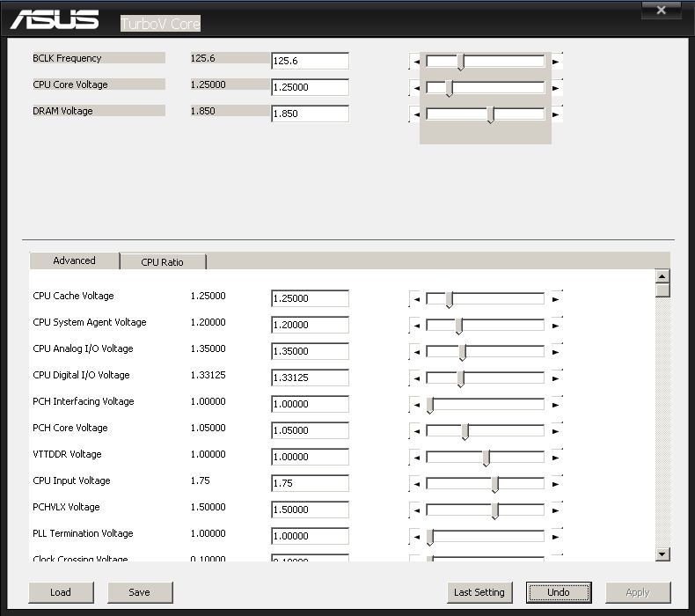
Task: Click left arrow of PCH Core Voltage slider
Action: [x=416, y=431]
